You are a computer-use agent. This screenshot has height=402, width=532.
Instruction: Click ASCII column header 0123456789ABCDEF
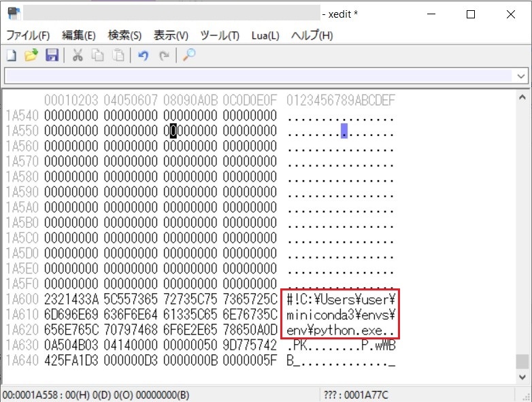pos(341,101)
